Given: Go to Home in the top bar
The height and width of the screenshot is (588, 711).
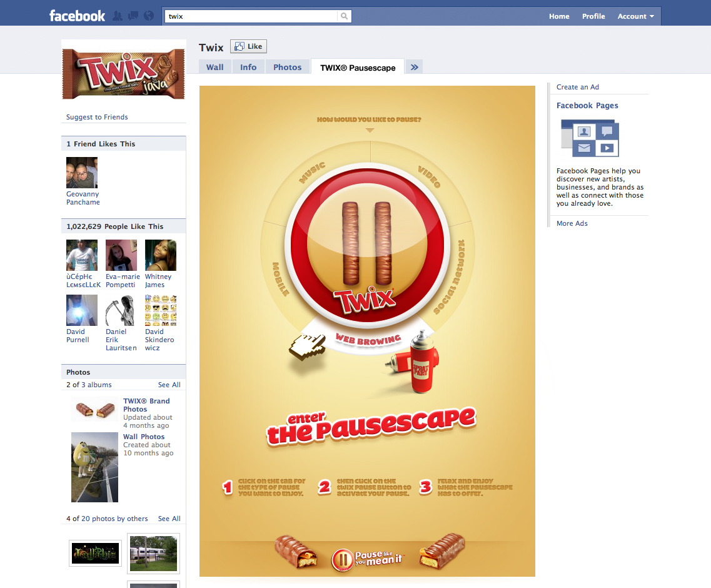Looking at the screenshot, I should (x=559, y=16).
